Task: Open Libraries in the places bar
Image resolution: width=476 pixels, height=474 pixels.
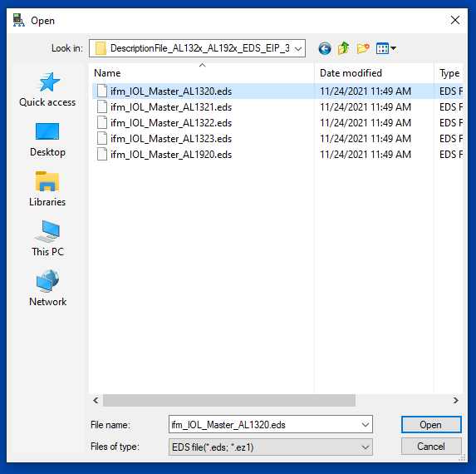Action: [x=47, y=189]
